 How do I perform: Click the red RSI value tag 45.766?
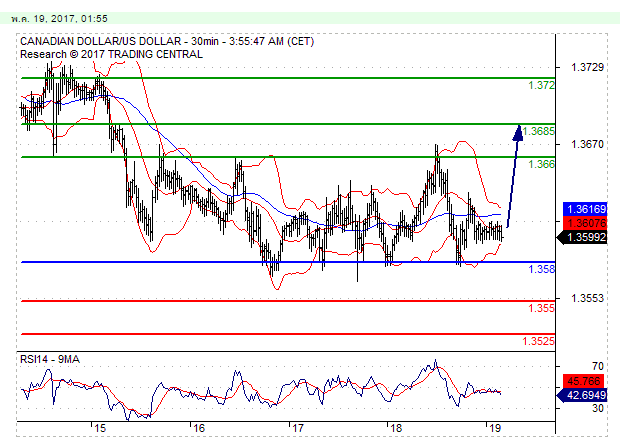[x=584, y=381]
